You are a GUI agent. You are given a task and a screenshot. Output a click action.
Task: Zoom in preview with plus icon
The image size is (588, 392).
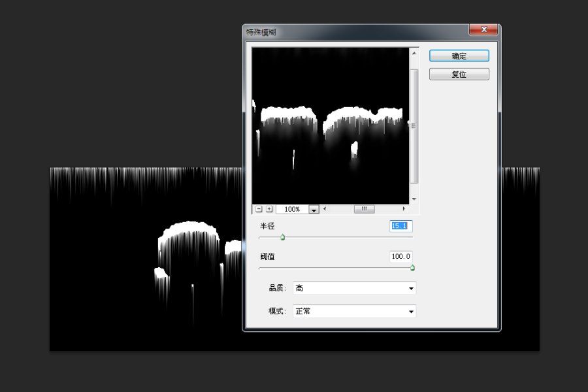pos(269,209)
